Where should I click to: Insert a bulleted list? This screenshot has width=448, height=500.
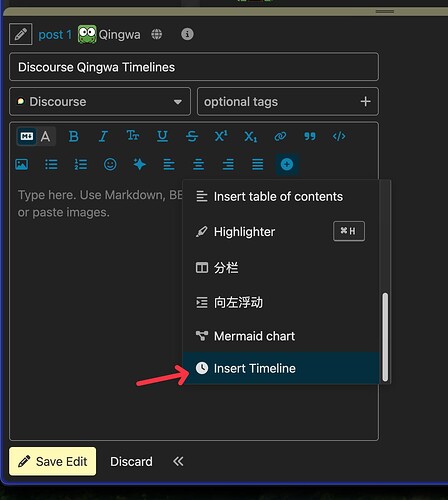click(51, 164)
